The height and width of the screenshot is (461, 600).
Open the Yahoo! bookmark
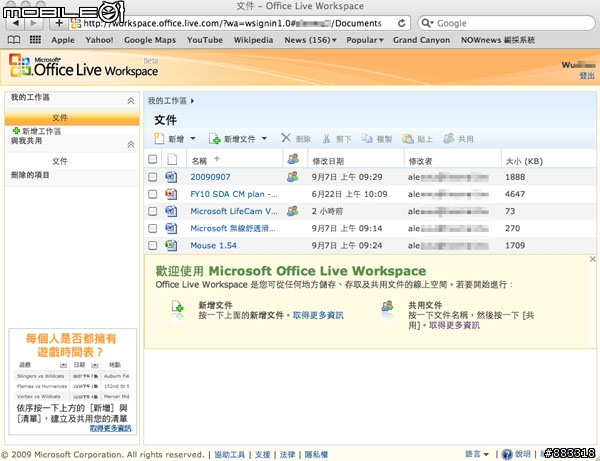click(99, 40)
